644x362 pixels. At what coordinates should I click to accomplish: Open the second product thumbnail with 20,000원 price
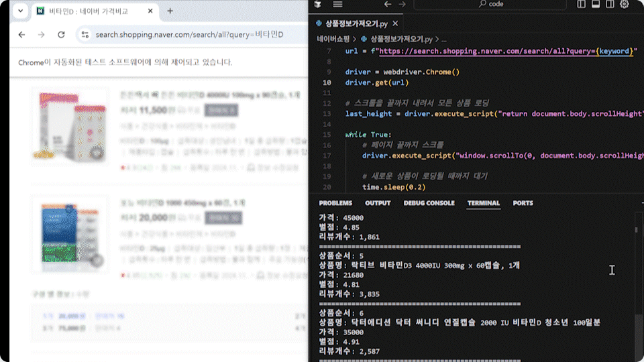[70, 234]
